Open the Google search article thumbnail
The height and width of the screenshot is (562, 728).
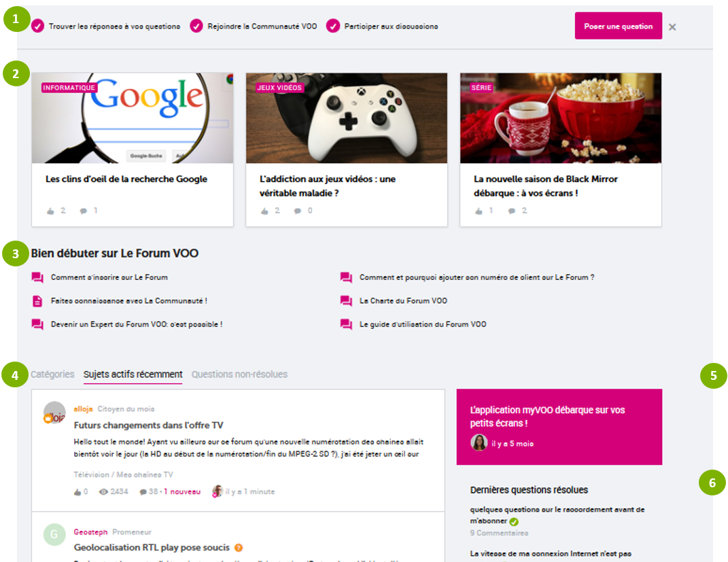coord(133,118)
